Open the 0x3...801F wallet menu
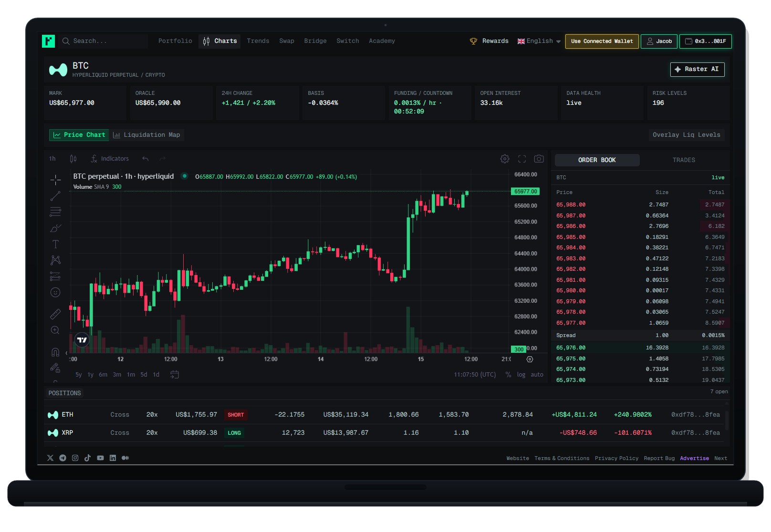The image size is (771, 532). [706, 41]
